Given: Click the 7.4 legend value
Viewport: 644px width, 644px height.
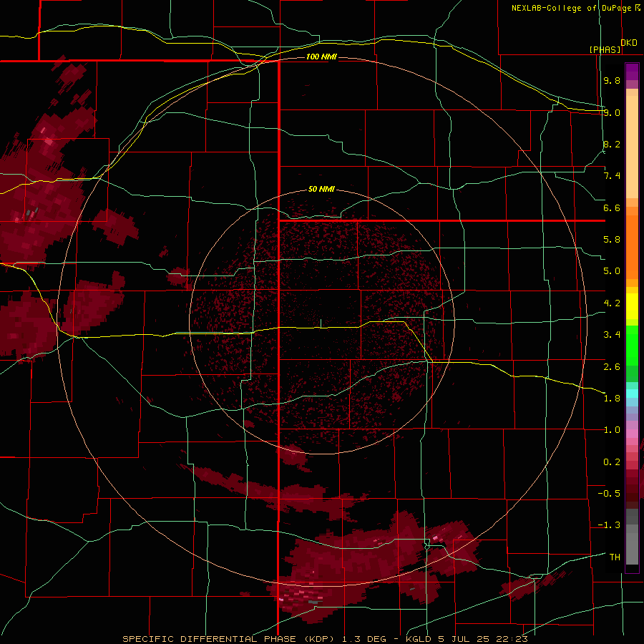Looking at the screenshot, I should click(612, 176).
